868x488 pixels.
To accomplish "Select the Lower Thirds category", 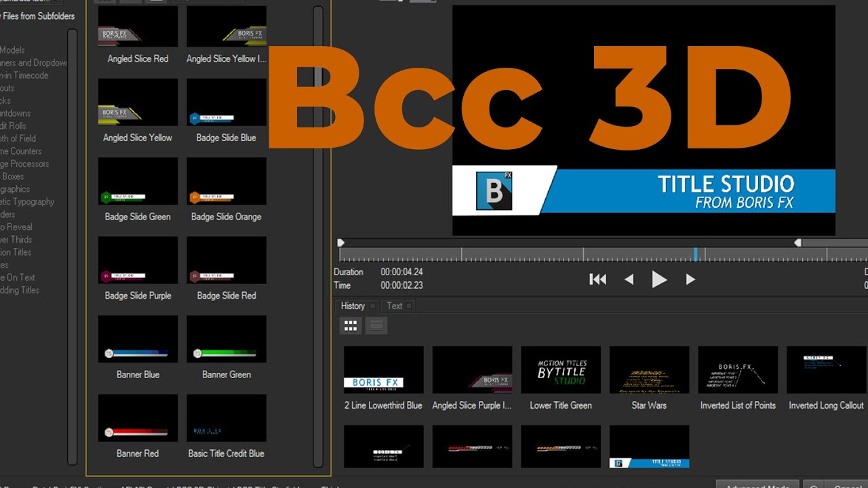I will [x=16, y=239].
